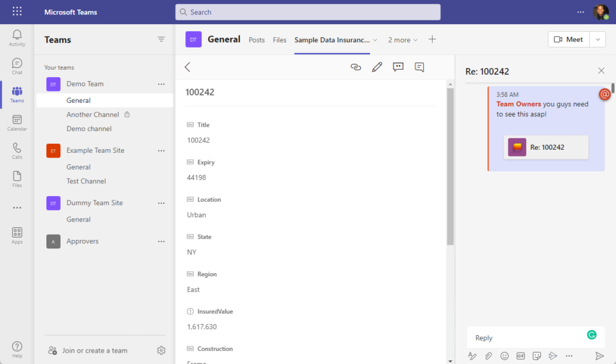Image resolution: width=616 pixels, height=364 pixels.
Task: Select the Approvers team
Action: [x=82, y=241]
